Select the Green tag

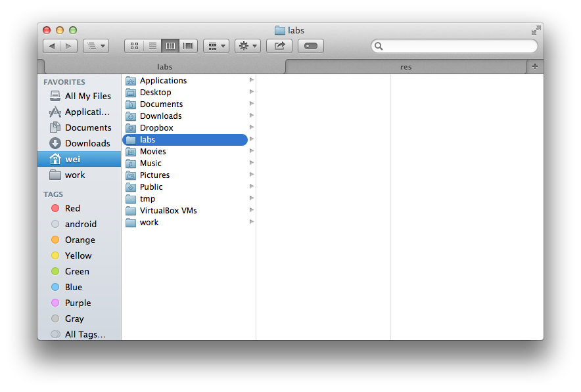click(80, 271)
